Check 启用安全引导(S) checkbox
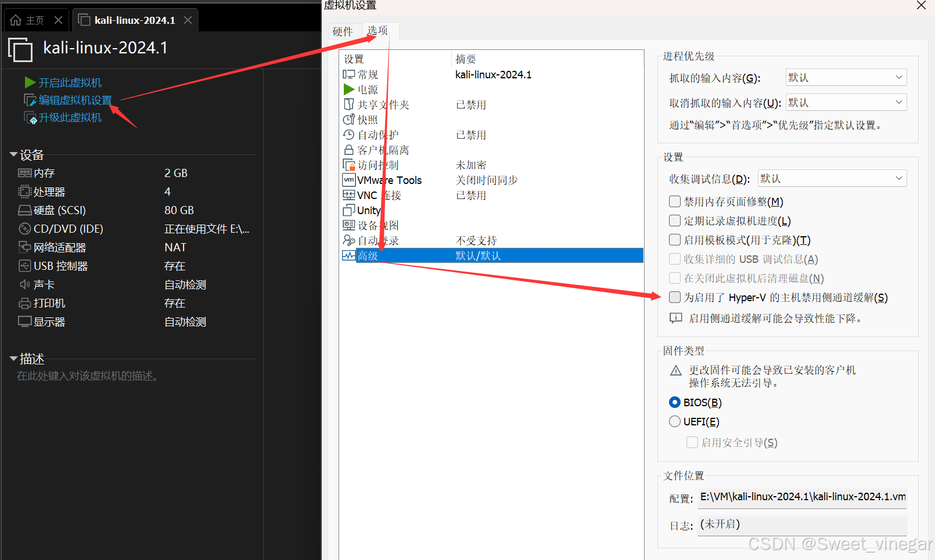 click(692, 442)
